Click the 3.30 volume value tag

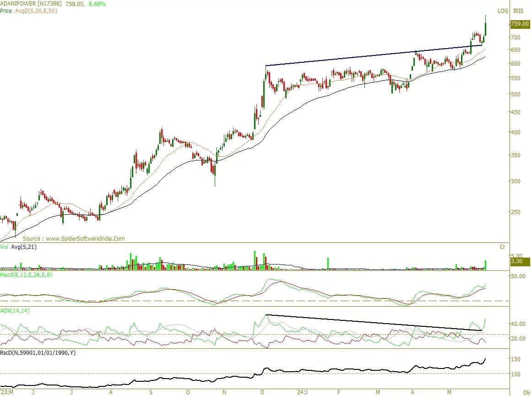tap(520, 261)
